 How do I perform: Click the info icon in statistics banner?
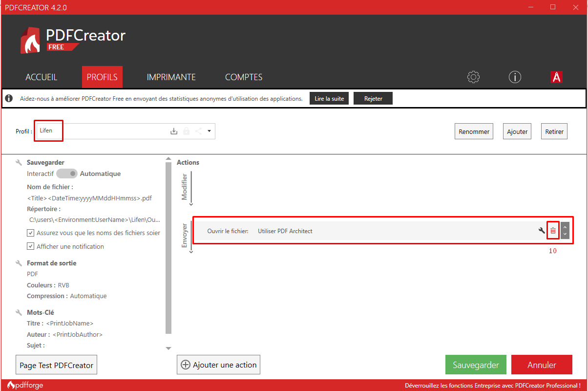pyautogui.click(x=9, y=99)
